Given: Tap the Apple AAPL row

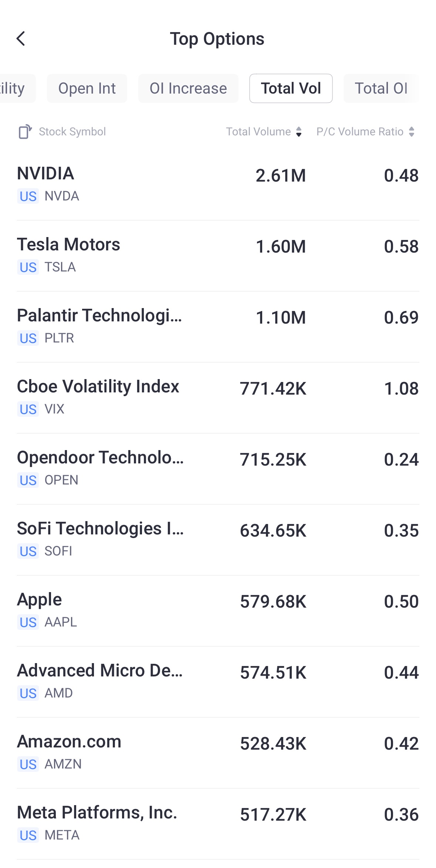Looking at the screenshot, I should (218, 610).
